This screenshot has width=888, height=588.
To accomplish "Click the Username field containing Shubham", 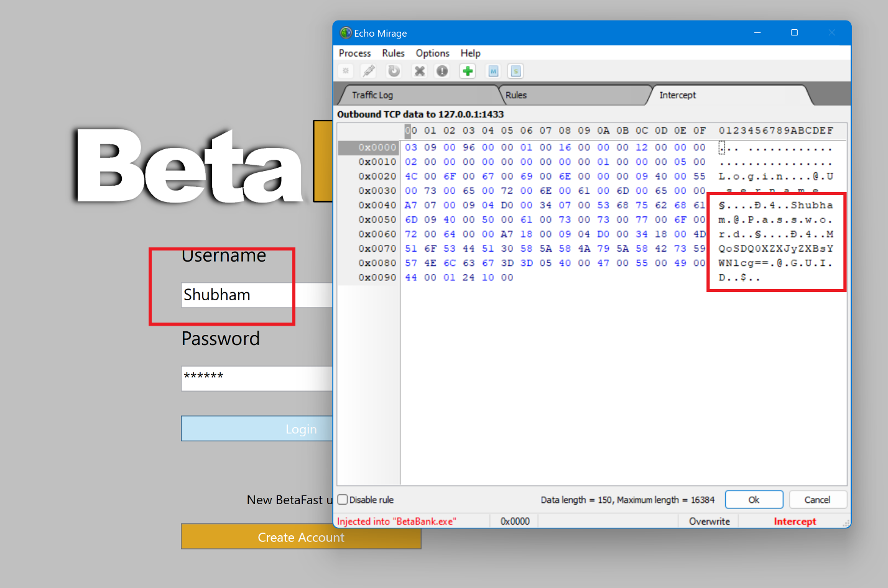I will point(237,295).
